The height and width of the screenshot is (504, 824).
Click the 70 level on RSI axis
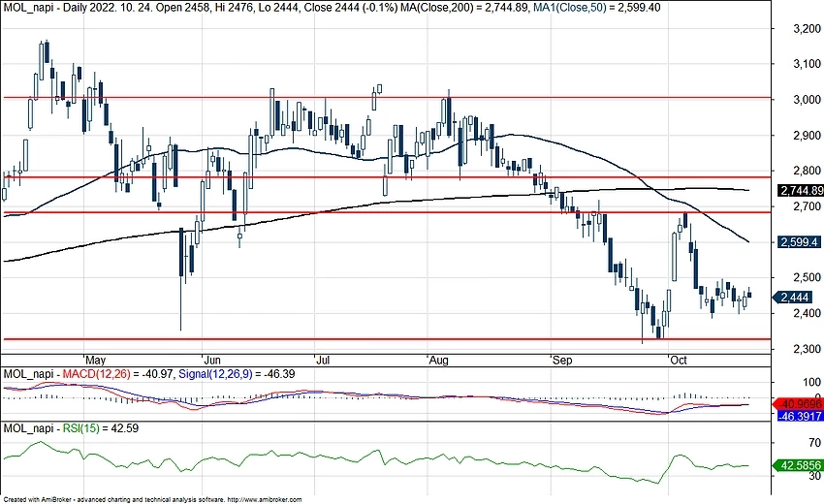814,443
